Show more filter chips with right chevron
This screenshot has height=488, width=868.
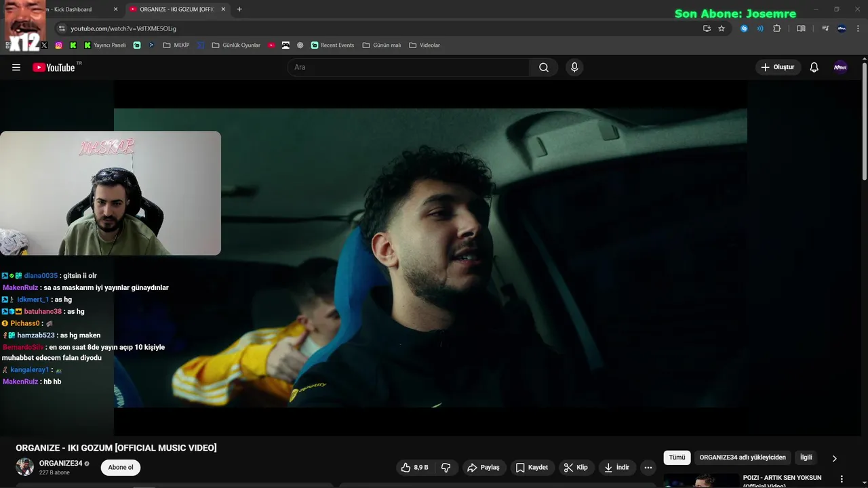click(x=834, y=458)
